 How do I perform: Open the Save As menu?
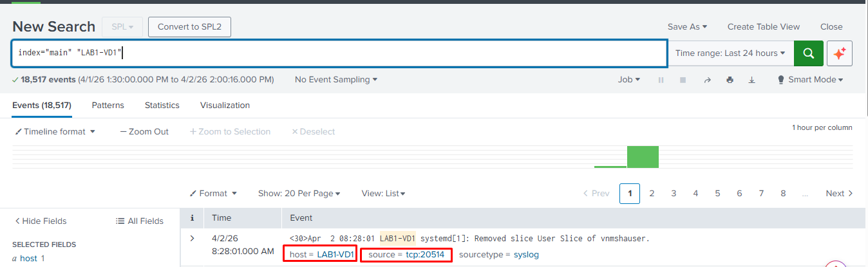click(687, 26)
